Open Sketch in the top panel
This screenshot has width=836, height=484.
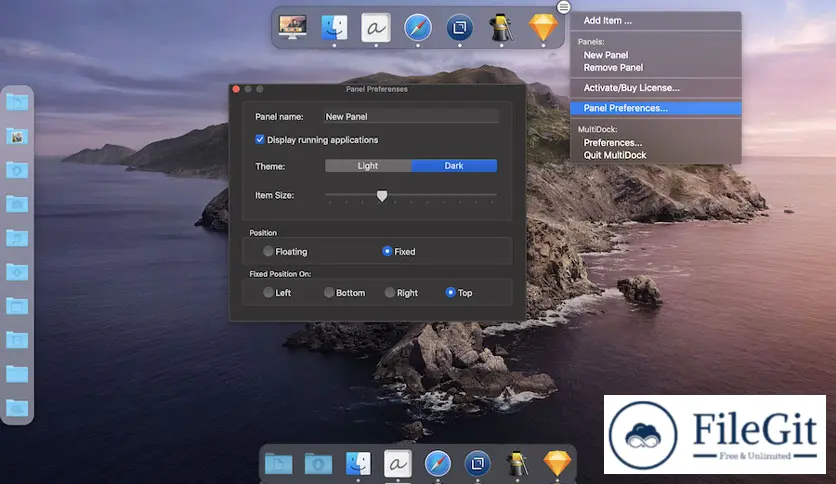[543, 28]
